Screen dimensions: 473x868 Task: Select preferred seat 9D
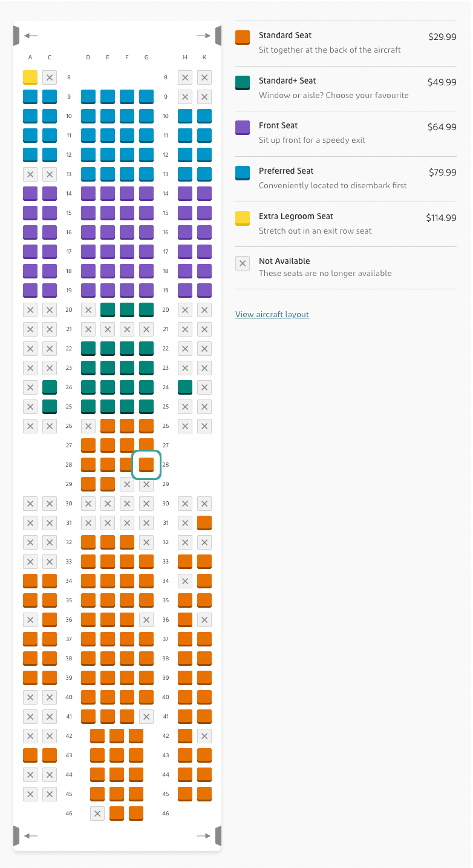point(88,97)
